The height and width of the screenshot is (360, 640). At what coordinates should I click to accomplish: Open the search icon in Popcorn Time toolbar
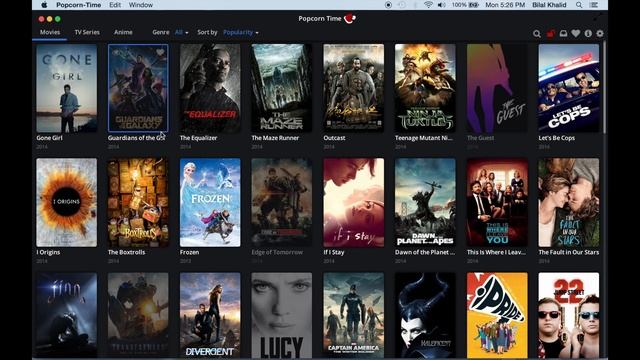(537, 33)
